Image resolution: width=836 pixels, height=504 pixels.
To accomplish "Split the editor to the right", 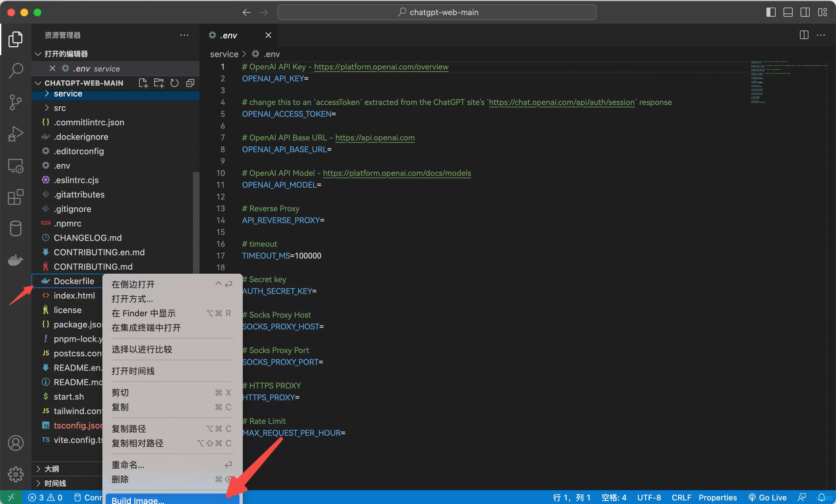I will point(804,35).
